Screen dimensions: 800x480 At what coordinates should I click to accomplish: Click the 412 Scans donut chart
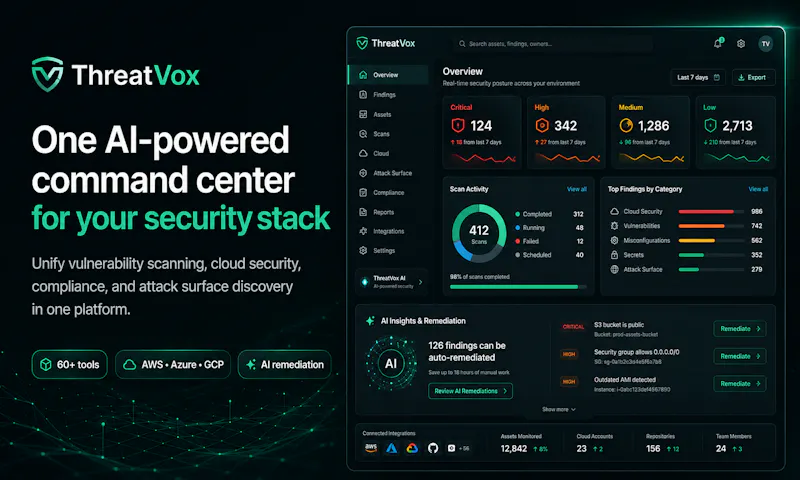click(x=479, y=234)
